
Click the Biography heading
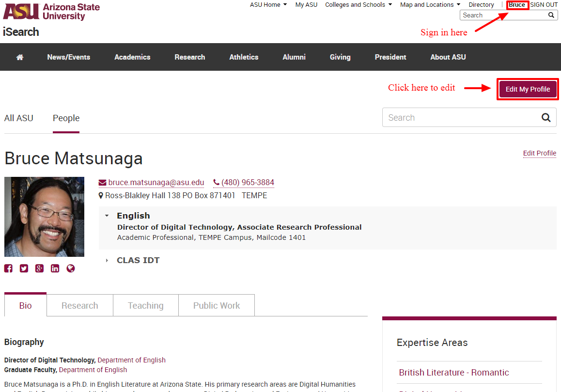24,342
